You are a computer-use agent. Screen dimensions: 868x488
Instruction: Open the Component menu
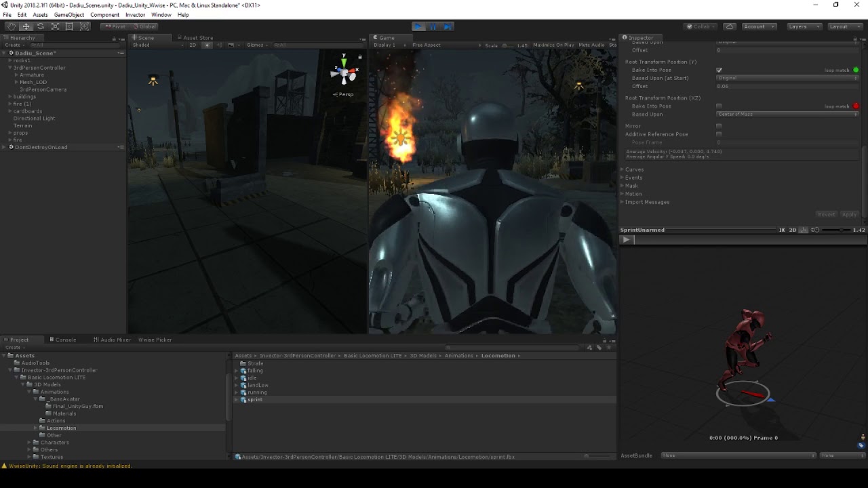click(x=104, y=15)
